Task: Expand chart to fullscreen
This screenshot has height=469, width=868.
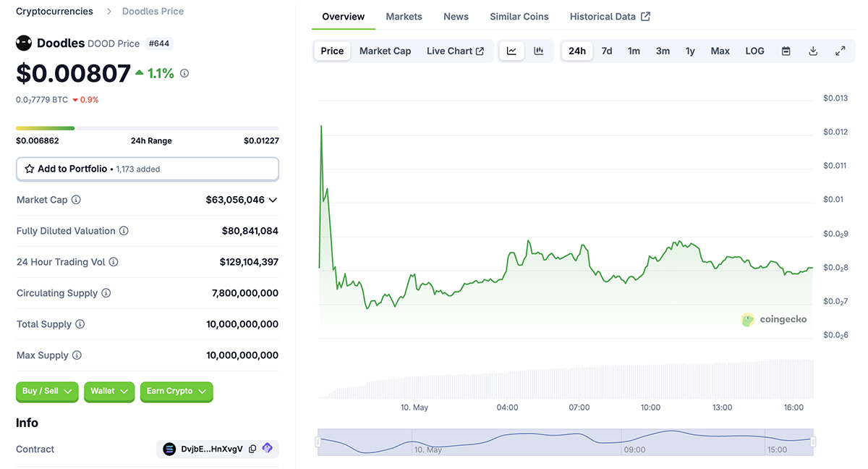Action: 841,51
